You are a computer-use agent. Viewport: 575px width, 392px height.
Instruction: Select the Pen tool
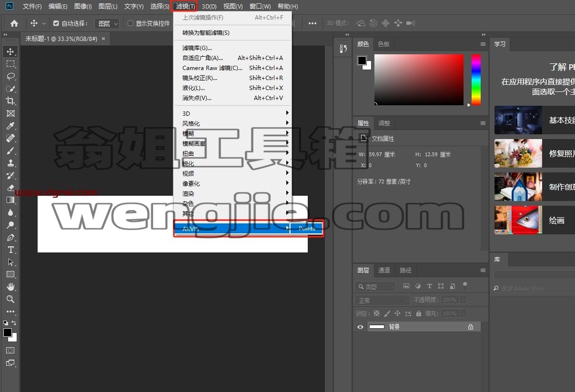click(10, 237)
